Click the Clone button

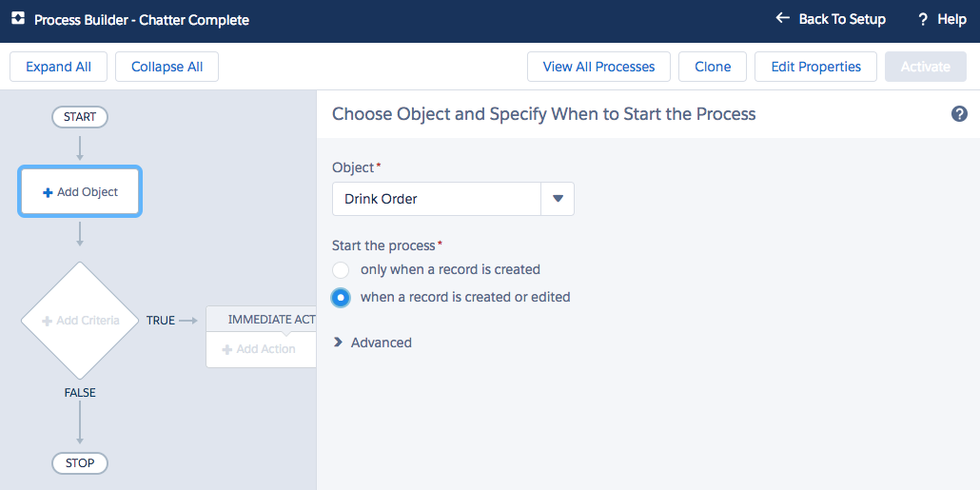(x=713, y=67)
